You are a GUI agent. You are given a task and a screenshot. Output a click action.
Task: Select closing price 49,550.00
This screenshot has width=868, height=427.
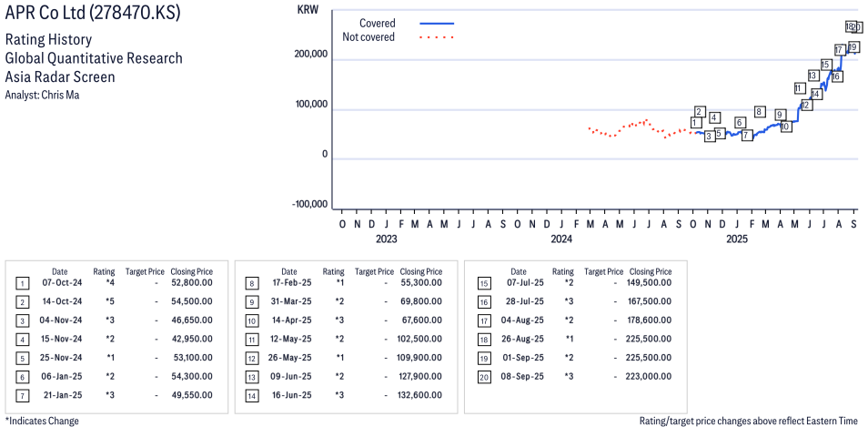click(192, 395)
